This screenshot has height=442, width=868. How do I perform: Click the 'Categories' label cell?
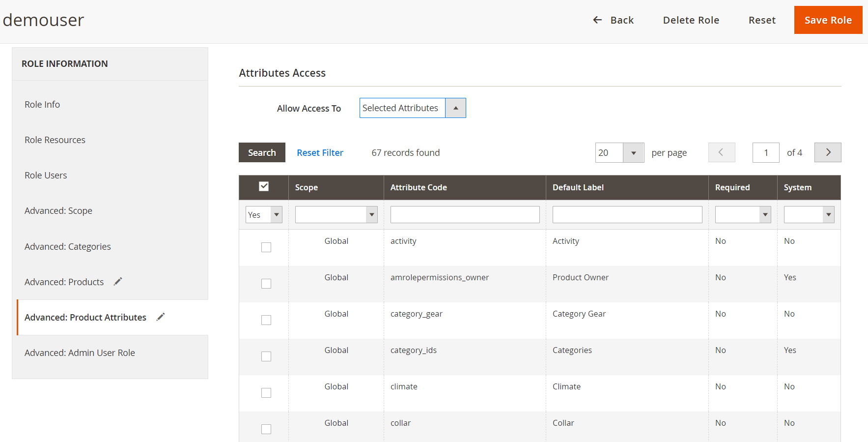pos(572,350)
